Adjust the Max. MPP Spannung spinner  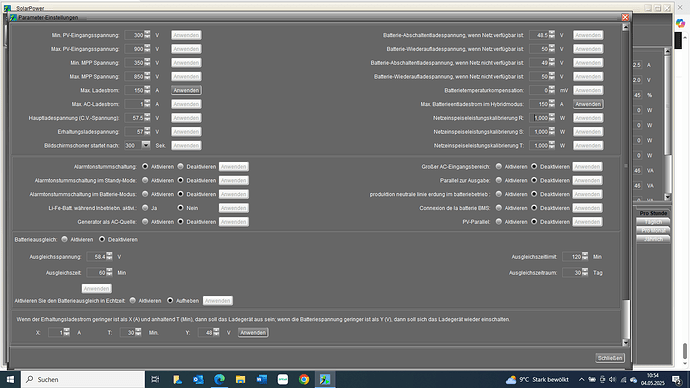point(147,76)
